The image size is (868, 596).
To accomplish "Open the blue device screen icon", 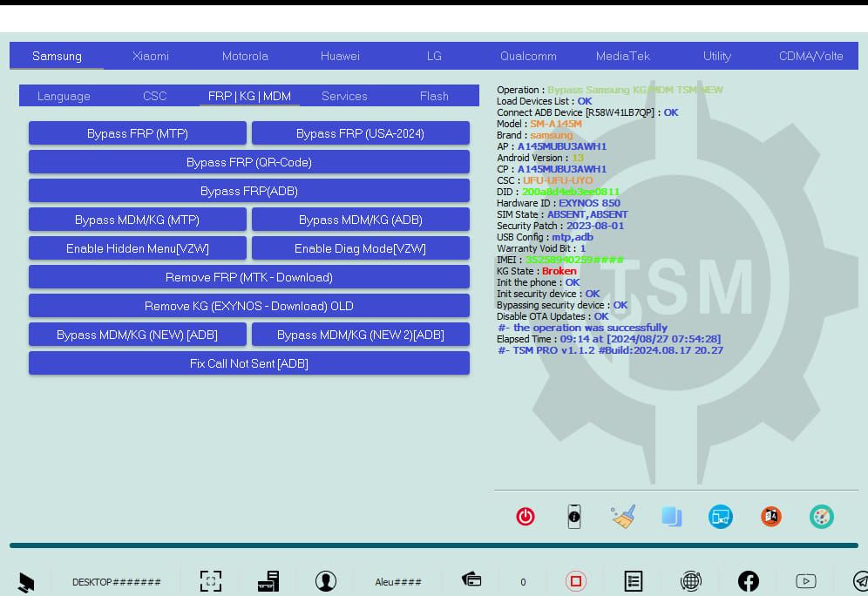I will [x=720, y=517].
